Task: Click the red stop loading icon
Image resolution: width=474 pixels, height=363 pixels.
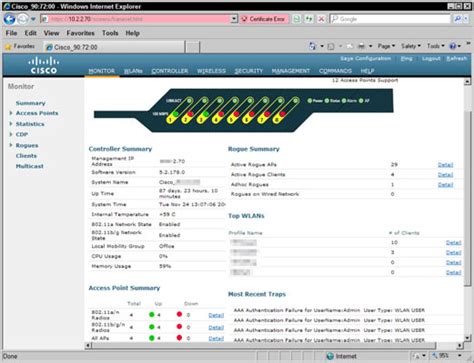Action: pos(321,19)
